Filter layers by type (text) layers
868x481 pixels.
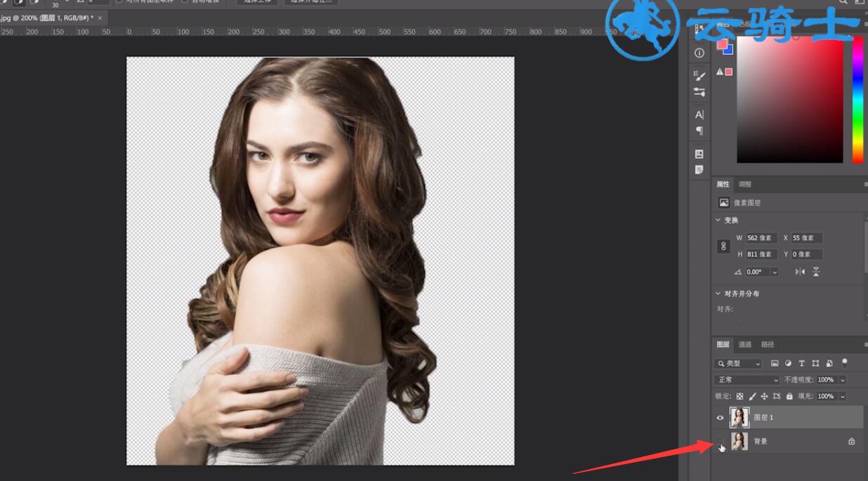802,364
